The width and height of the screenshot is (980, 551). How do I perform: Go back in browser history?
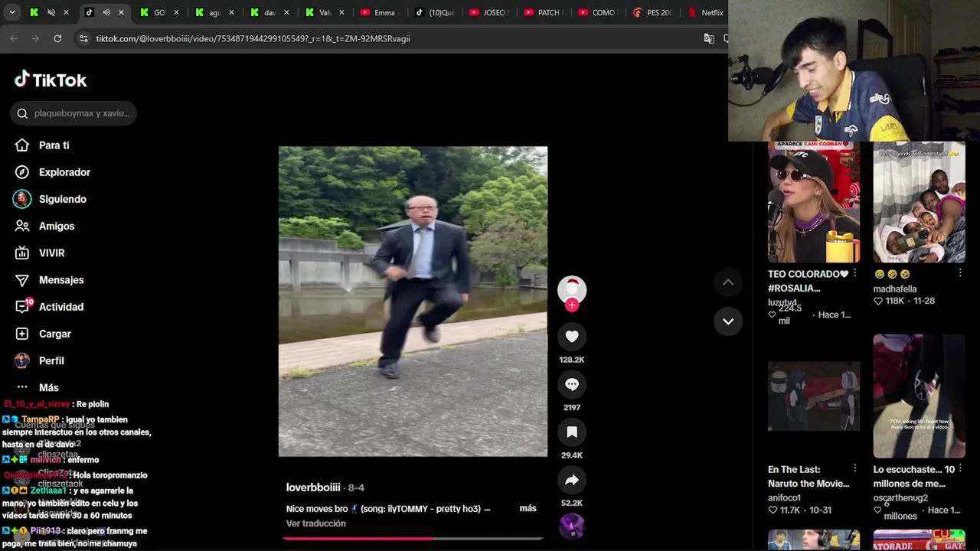[14, 38]
